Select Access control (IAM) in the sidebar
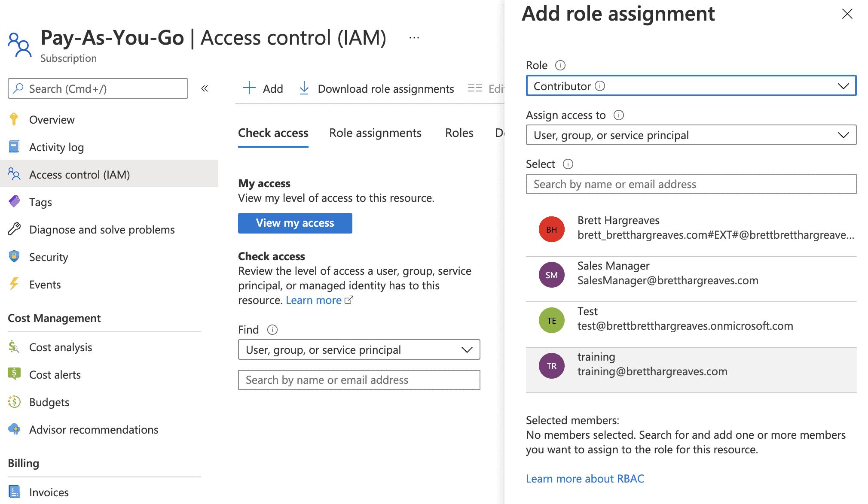 pyautogui.click(x=109, y=174)
